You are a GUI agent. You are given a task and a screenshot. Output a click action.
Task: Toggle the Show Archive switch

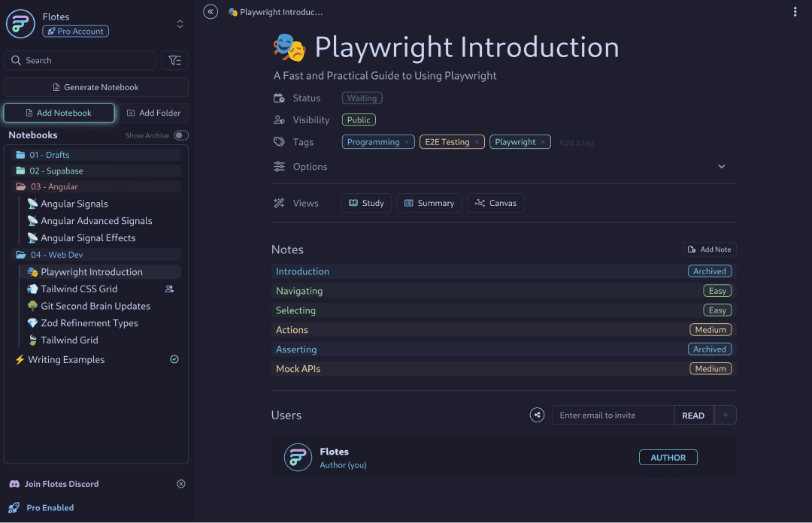180,135
